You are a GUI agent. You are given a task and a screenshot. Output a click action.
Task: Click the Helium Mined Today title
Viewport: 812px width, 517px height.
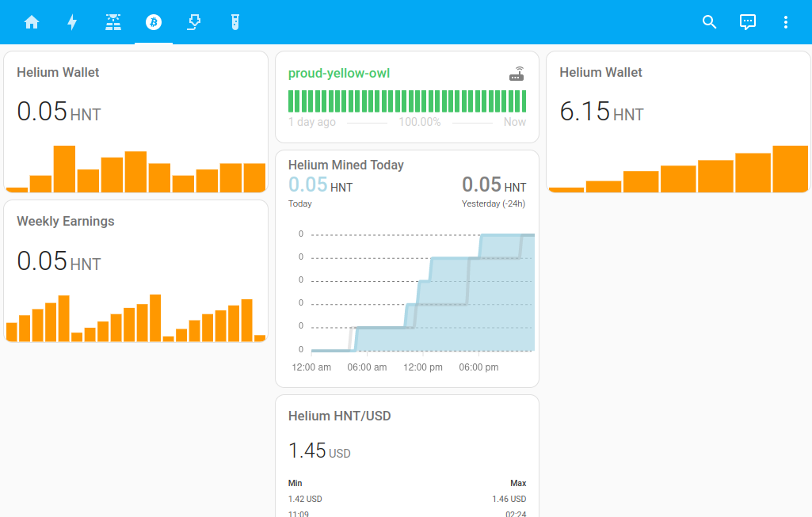pyautogui.click(x=346, y=165)
